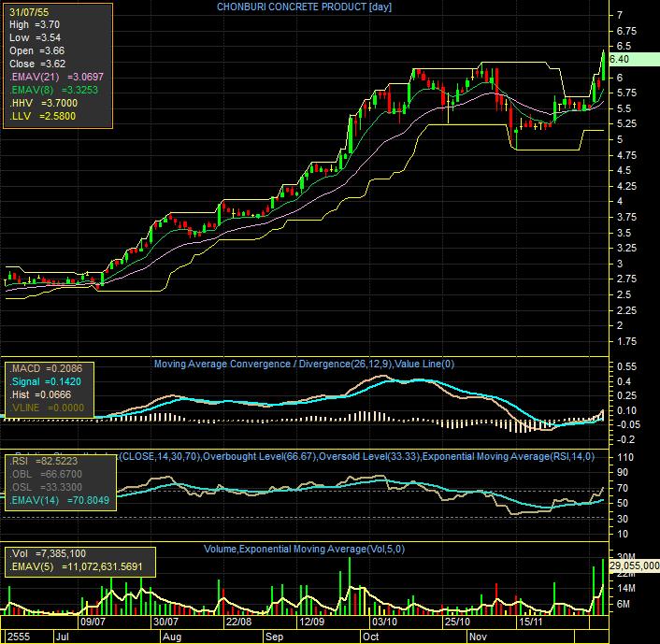The width and height of the screenshot is (660, 644).
Task: Click the HHV =3.7000 legend entry
Action: [x=43, y=103]
